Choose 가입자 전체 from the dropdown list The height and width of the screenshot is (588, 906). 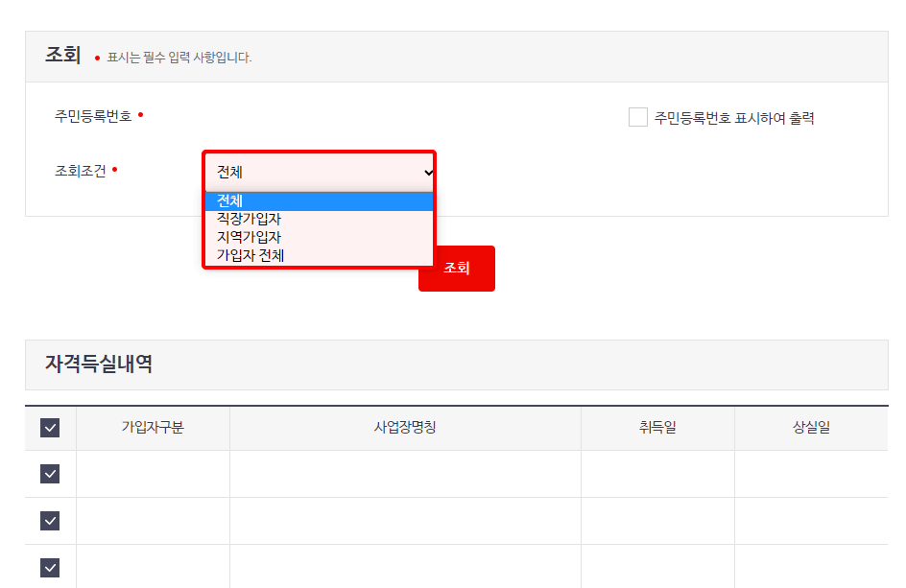point(319,255)
